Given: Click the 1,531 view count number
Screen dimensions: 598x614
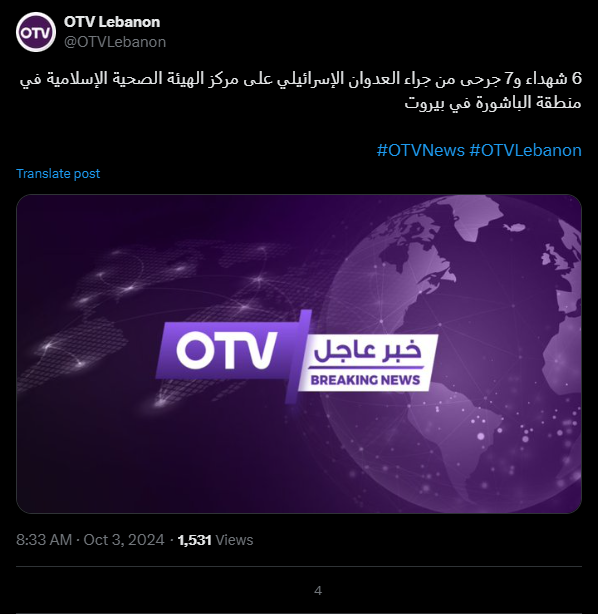Looking at the screenshot, I should 194,540.
